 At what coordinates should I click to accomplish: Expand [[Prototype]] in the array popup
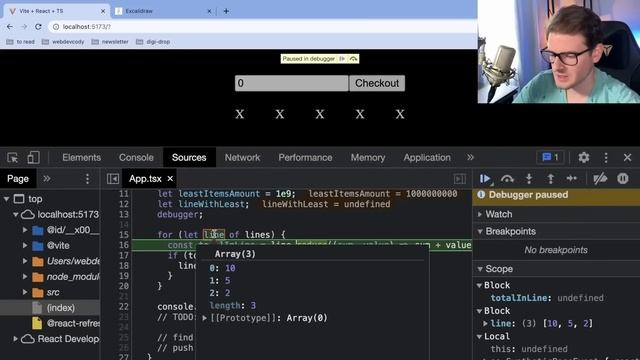click(204, 318)
